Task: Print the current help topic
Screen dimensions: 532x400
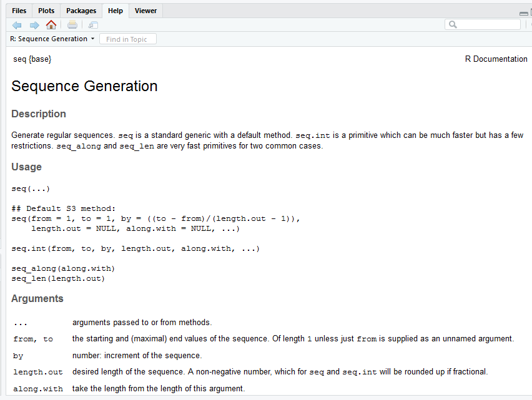Action: 72,25
